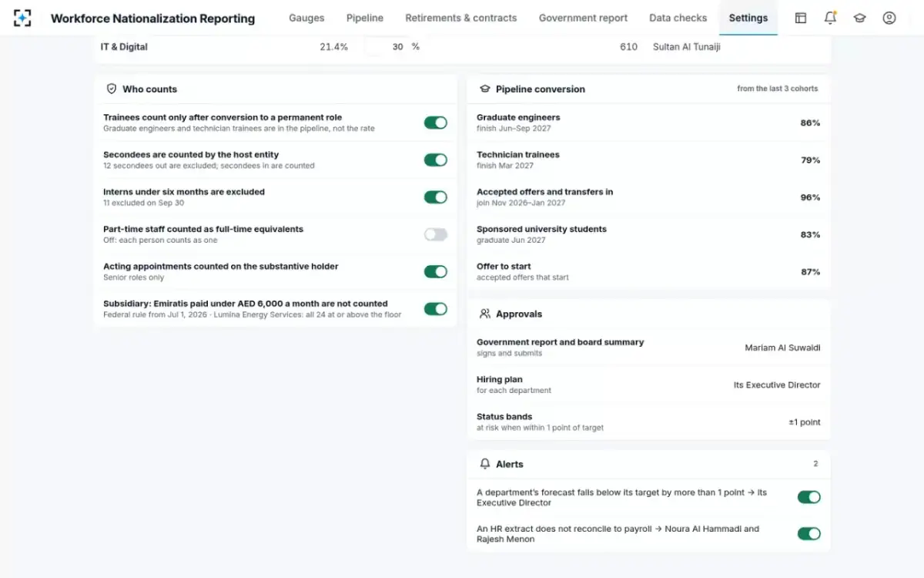Click 'from the last 3 cohorts' note
Screen dimensions: 924x578
coord(778,89)
